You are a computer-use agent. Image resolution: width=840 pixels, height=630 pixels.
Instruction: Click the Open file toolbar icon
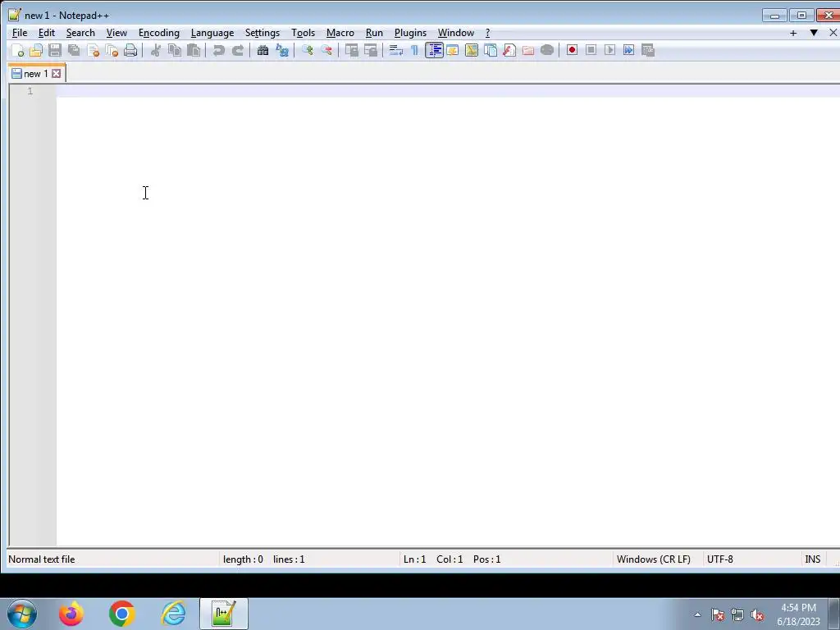click(x=36, y=50)
